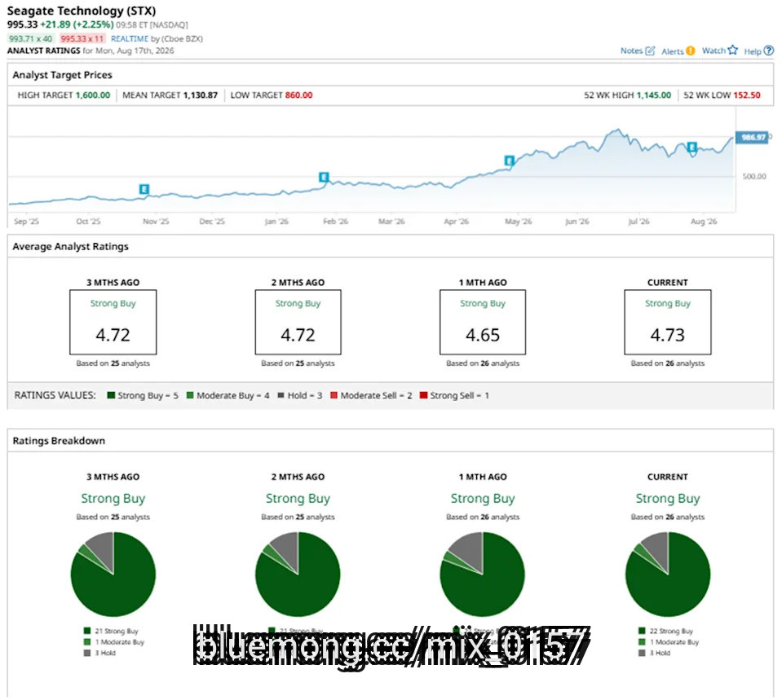Click the MEAN TARGET value 1,130.87

(201, 95)
